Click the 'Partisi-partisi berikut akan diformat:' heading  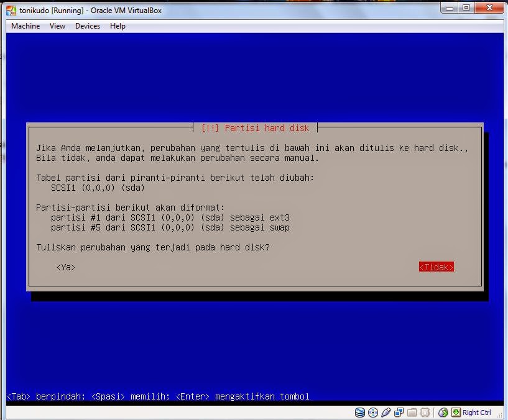coord(130,208)
